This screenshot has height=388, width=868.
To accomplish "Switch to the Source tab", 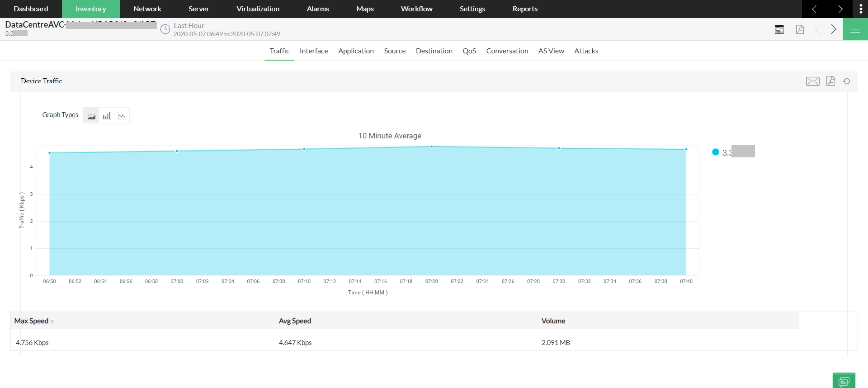I will pos(395,51).
